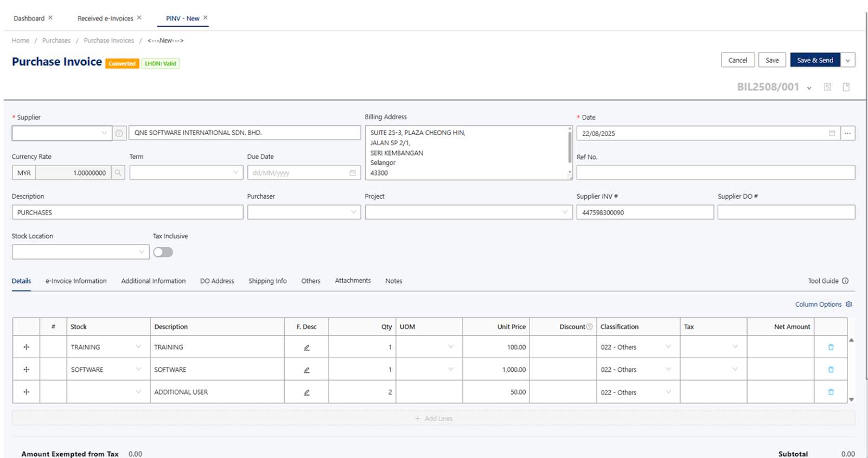Image resolution: width=868 pixels, height=458 pixels.
Task: Click Discount column help icon
Action: 590,327
